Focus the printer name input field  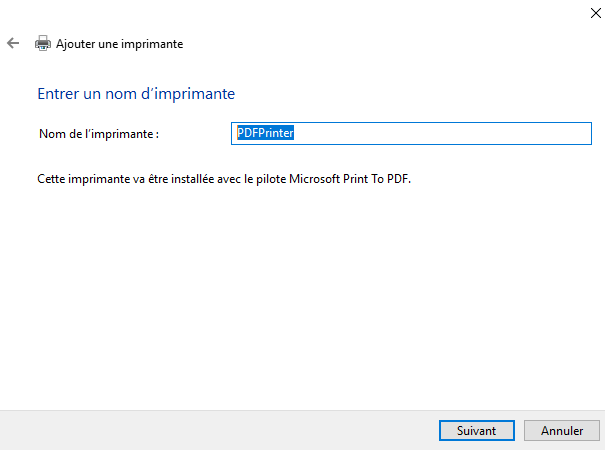point(411,133)
